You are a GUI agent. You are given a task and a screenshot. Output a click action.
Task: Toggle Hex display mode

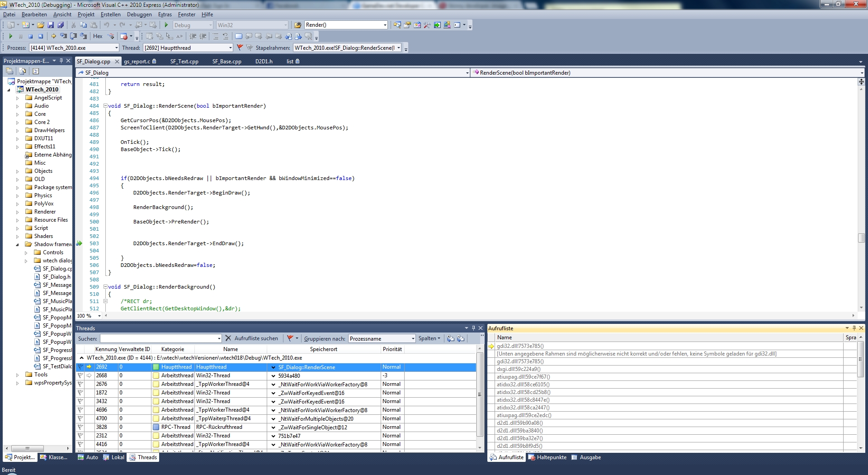(98, 36)
